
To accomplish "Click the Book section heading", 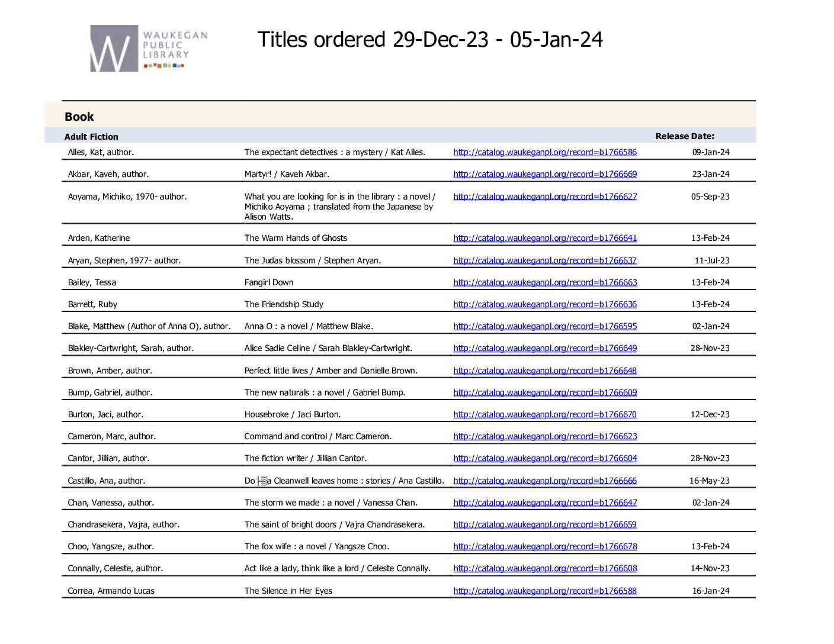I will tap(79, 117).
